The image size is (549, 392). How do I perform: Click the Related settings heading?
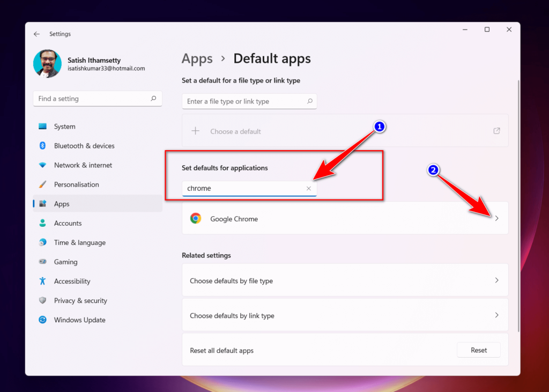[206, 255]
